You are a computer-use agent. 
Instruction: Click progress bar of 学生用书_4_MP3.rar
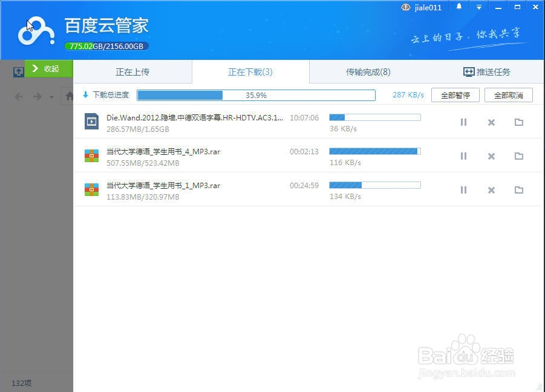(375, 151)
